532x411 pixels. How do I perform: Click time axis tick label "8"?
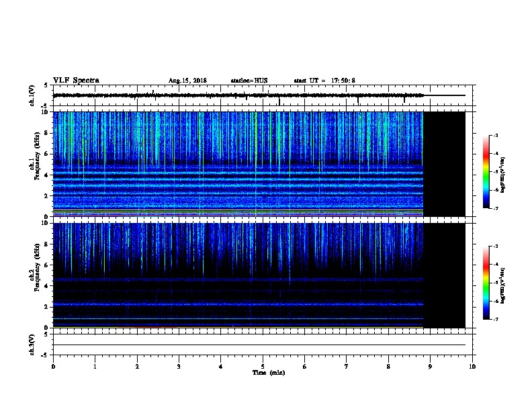point(388,367)
